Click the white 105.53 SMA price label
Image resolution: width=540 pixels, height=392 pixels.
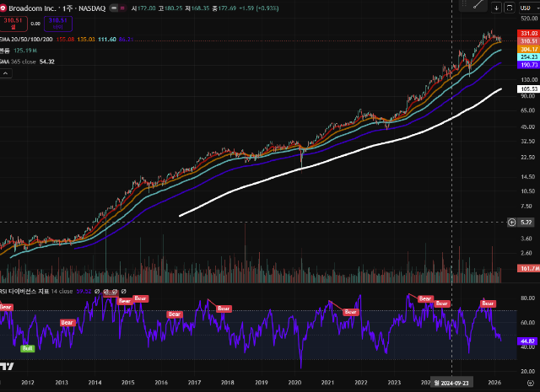tap(529, 89)
